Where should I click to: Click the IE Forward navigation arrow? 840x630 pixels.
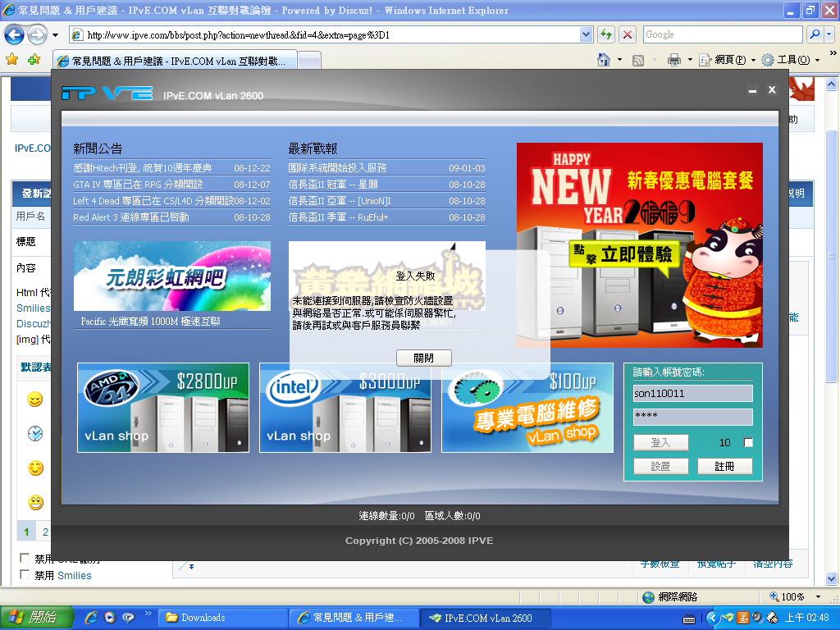pos(37,35)
